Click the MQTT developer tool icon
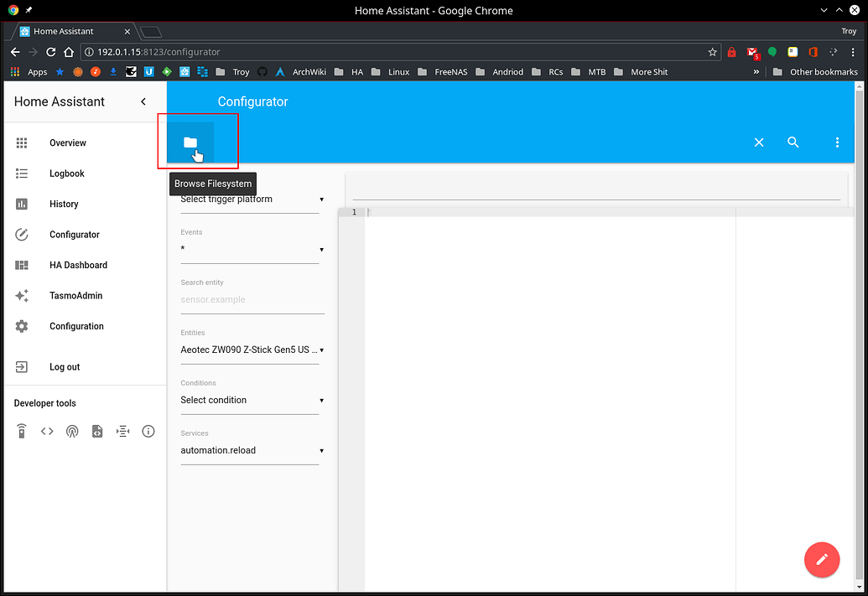 pos(122,431)
